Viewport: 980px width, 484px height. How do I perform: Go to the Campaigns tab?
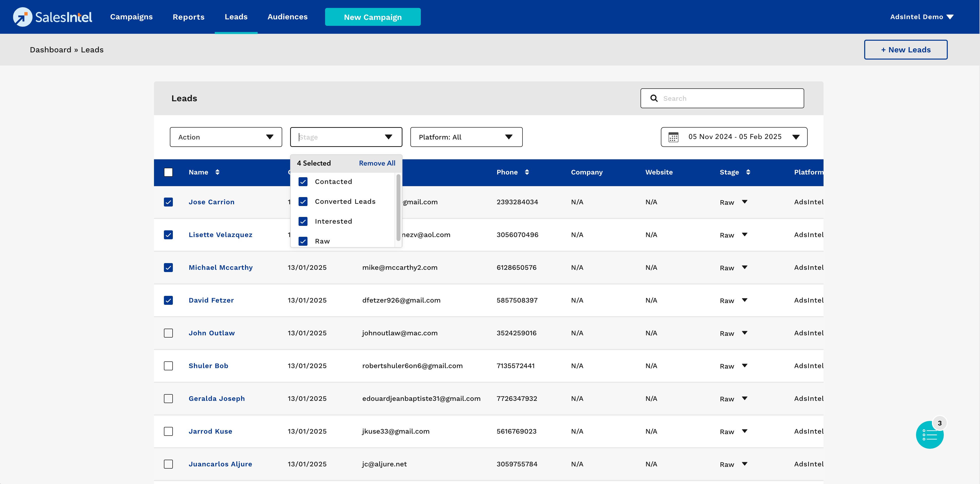tap(131, 17)
